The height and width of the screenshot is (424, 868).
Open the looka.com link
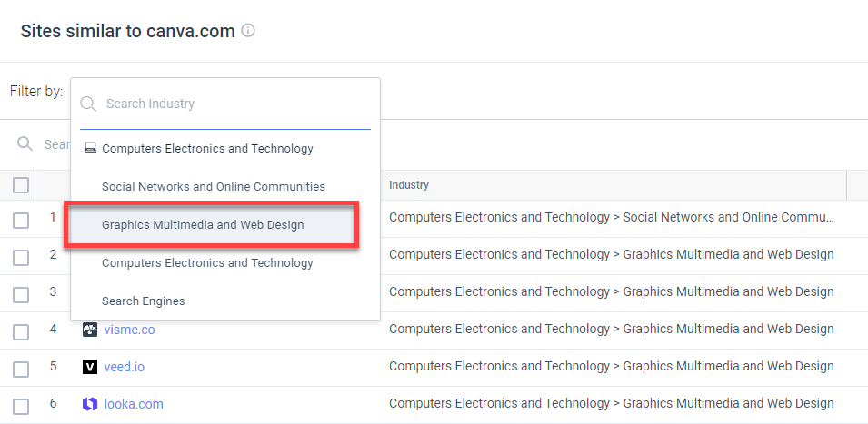click(134, 404)
